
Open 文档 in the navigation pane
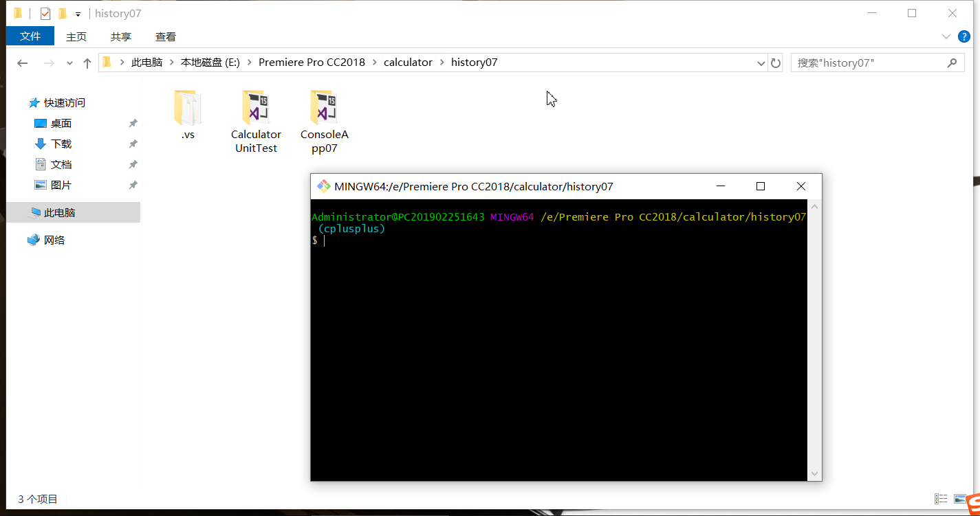(61, 165)
